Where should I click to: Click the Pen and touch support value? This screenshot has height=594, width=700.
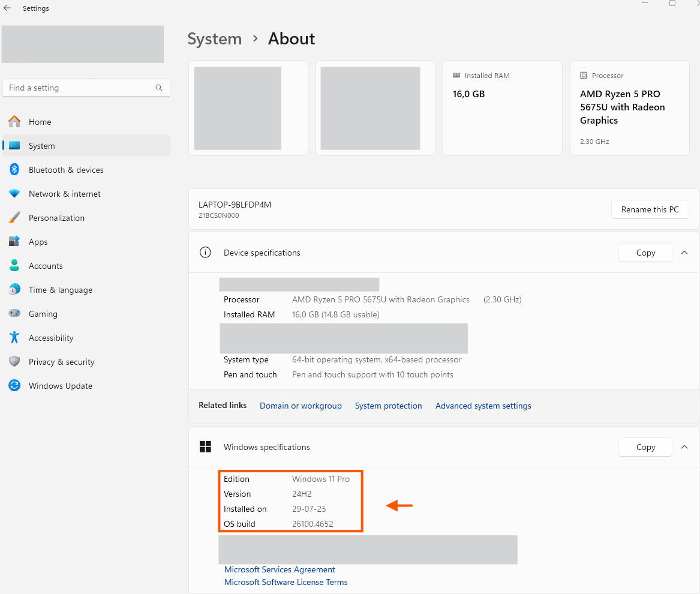click(x=372, y=374)
